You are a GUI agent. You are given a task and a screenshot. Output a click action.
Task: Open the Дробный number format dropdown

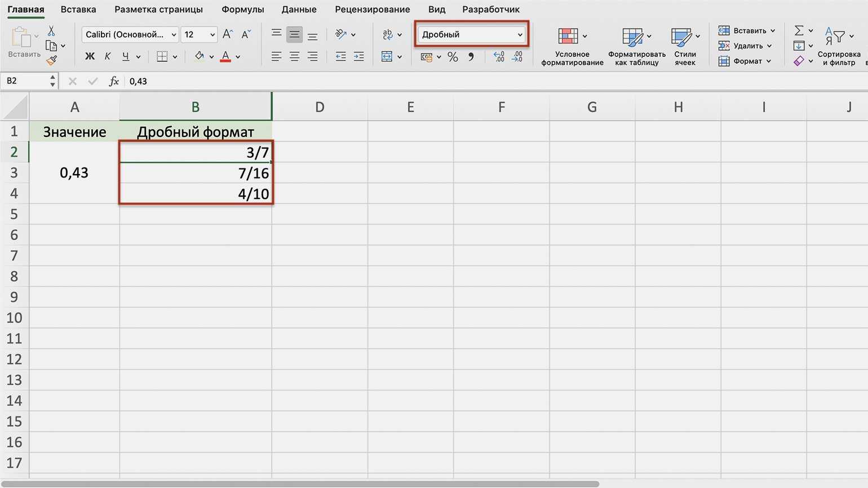pyautogui.click(x=520, y=34)
